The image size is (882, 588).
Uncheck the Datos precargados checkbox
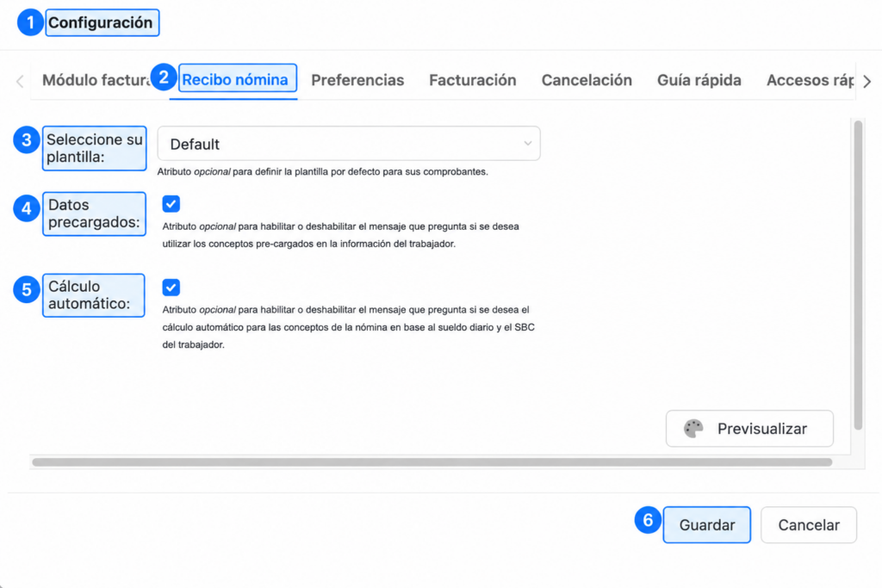(x=171, y=204)
